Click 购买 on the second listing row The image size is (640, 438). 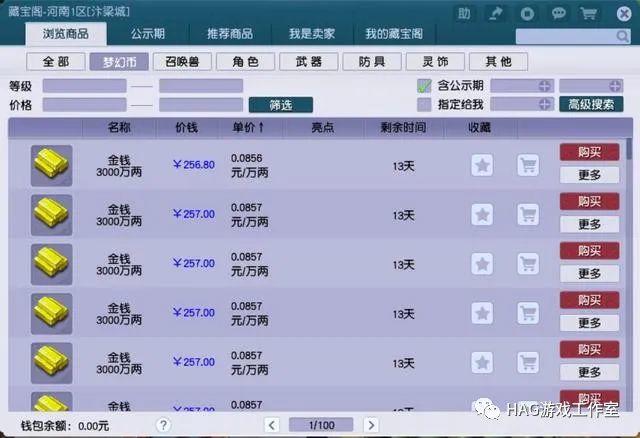[x=589, y=201]
